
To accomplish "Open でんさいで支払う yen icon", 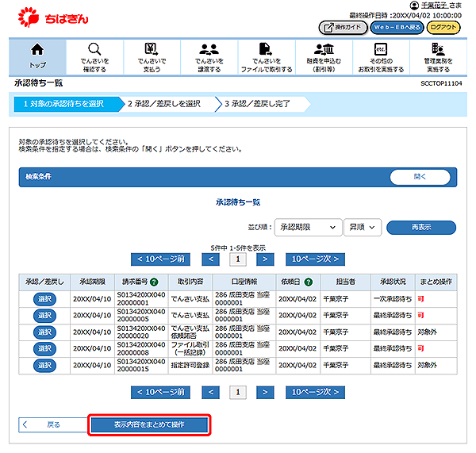I will pyautogui.click(x=152, y=49).
